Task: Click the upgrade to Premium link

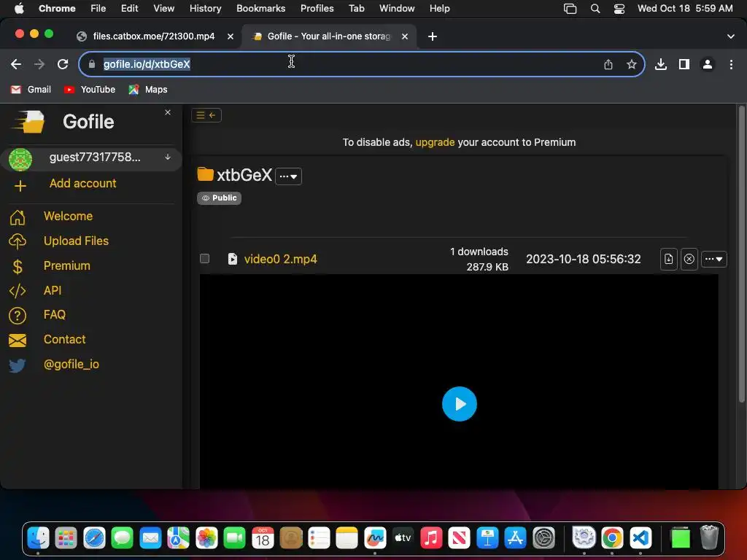Action: pyautogui.click(x=435, y=142)
